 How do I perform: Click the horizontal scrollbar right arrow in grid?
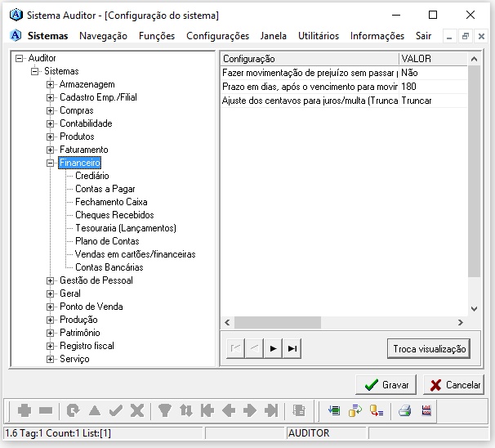[461, 323]
